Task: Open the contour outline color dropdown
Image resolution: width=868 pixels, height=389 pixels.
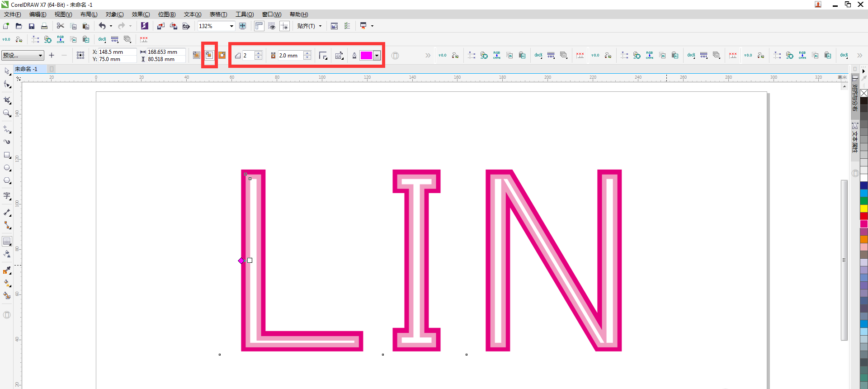Action: point(377,56)
